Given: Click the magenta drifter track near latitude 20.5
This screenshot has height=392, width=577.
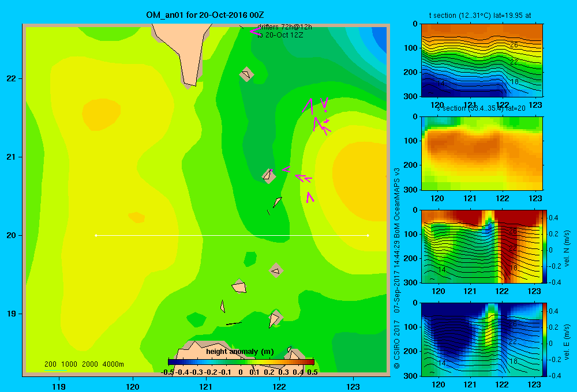Looking at the screenshot, I should click(310, 198).
